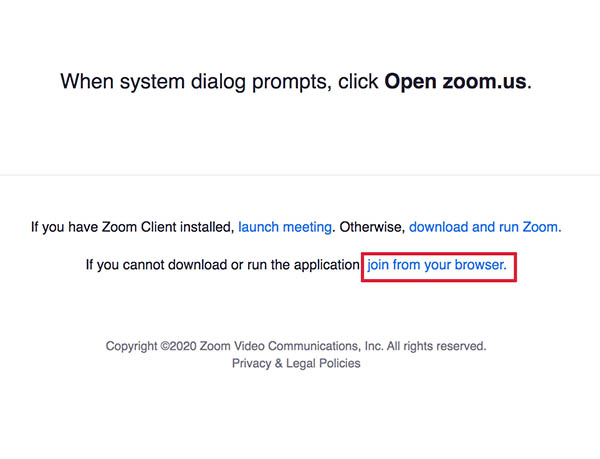Click the horizontal divider line below heading
Image resolution: width=600 pixels, height=459 pixels.
click(300, 175)
